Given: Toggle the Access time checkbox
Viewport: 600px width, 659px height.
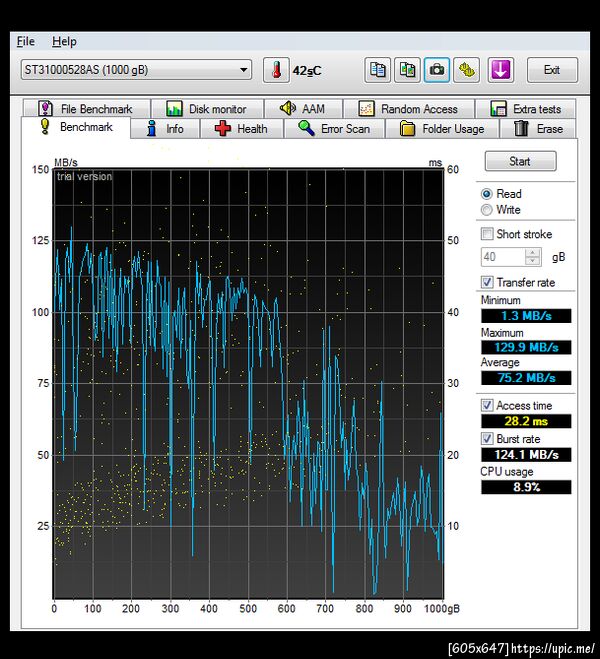Looking at the screenshot, I should (487, 406).
